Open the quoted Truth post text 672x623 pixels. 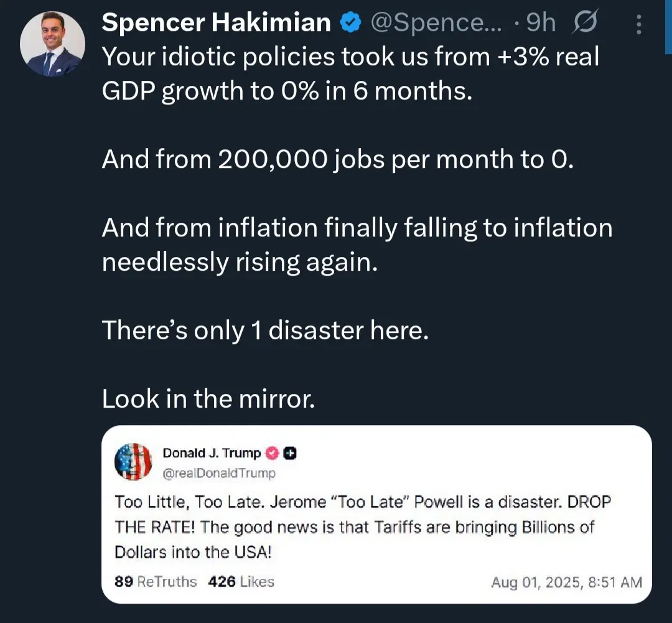click(355, 527)
